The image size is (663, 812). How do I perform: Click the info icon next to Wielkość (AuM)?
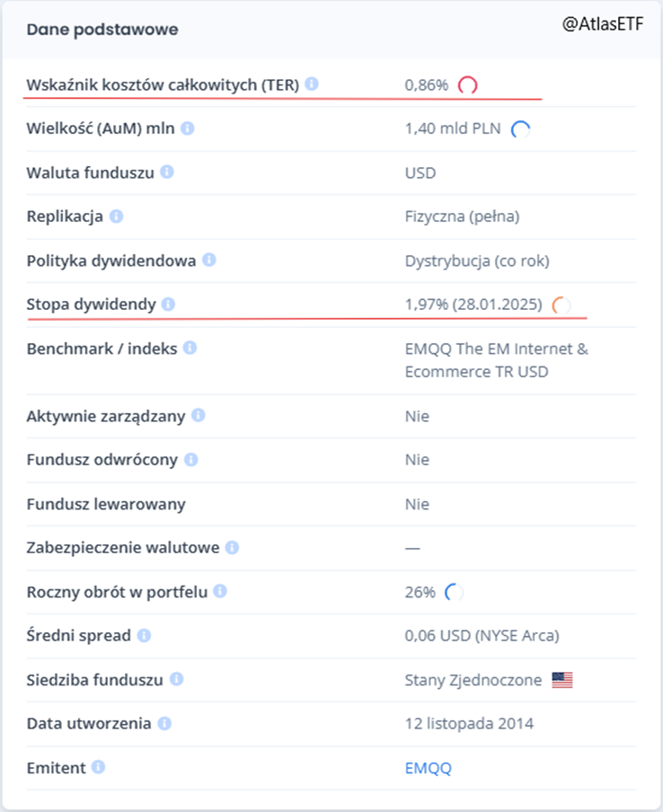[186, 128]
